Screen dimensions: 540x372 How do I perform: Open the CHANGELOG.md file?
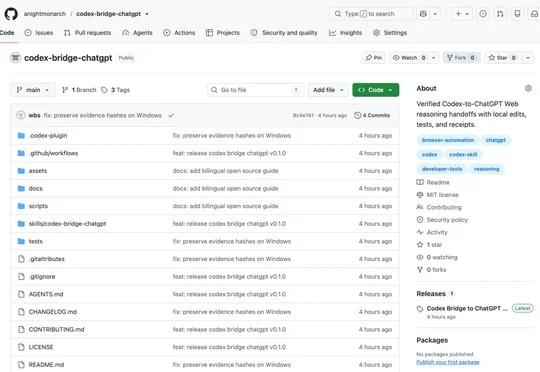pos(53,312)
